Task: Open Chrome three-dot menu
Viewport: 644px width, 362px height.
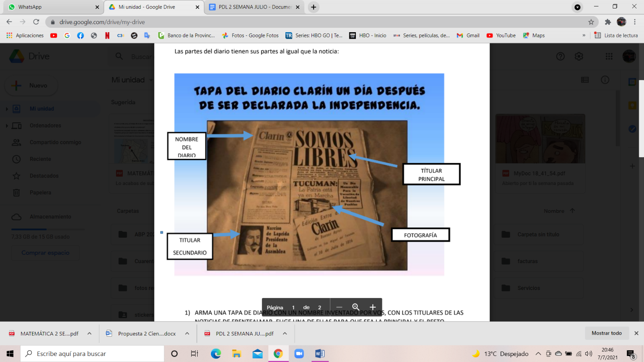Action: click(x=635, y=22)
